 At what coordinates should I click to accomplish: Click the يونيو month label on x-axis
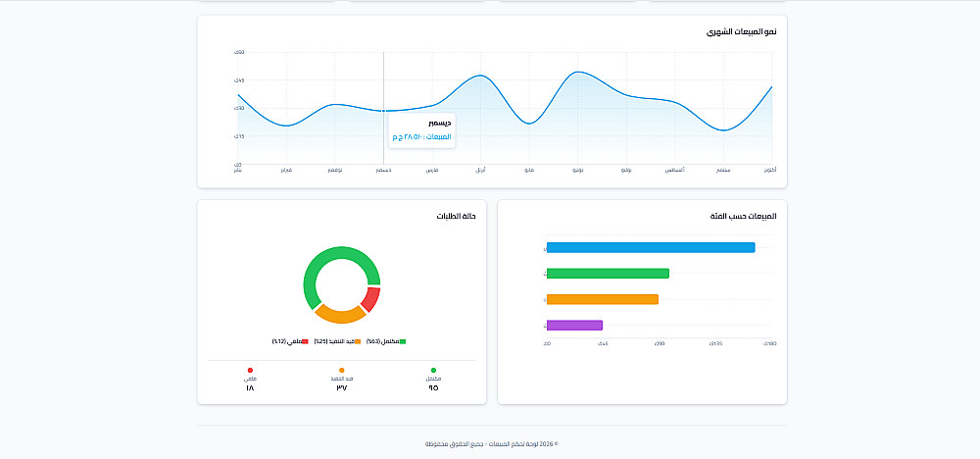[577, 170]
